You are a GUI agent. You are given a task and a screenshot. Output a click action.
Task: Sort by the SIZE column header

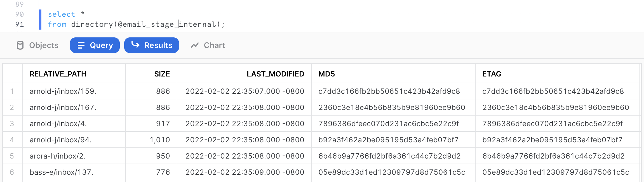click(x=162, y=74)
